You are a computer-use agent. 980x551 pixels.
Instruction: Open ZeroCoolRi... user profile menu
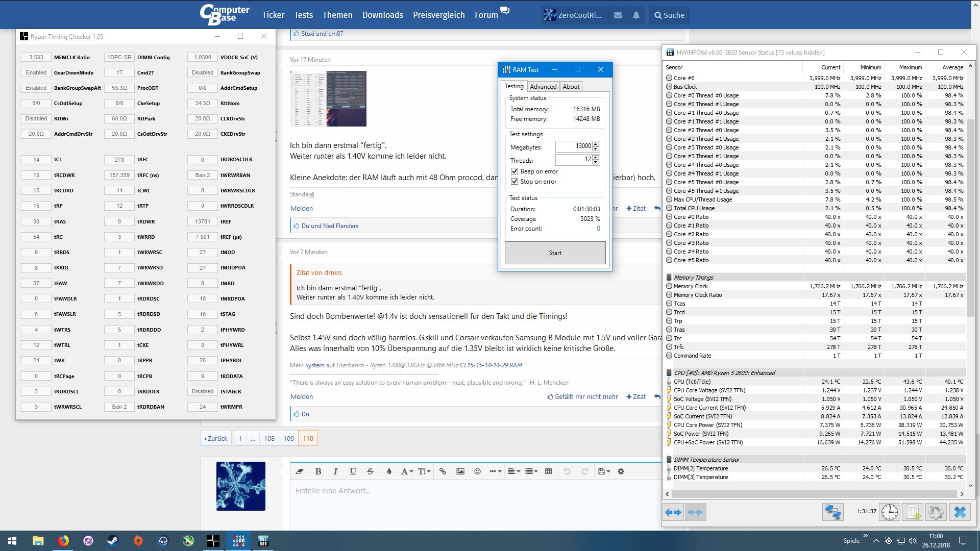pyautogui.click(x=573, y=15)
